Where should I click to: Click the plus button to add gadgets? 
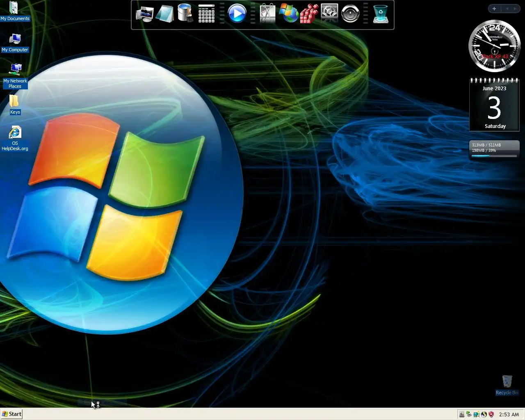494,9
